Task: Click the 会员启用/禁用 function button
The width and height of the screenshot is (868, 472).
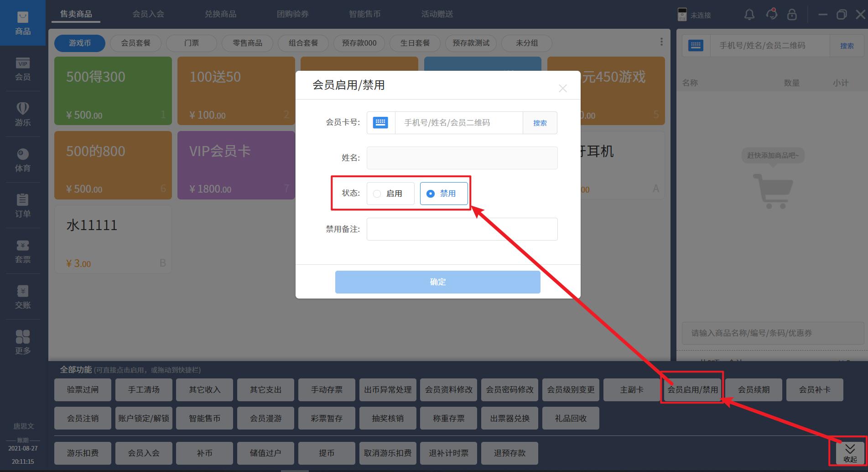Action: 692,390
